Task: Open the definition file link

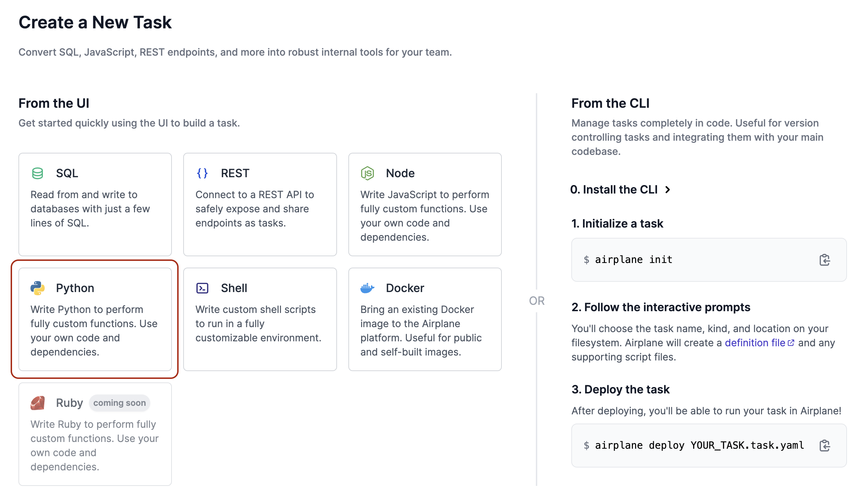Action: [755, 343]
